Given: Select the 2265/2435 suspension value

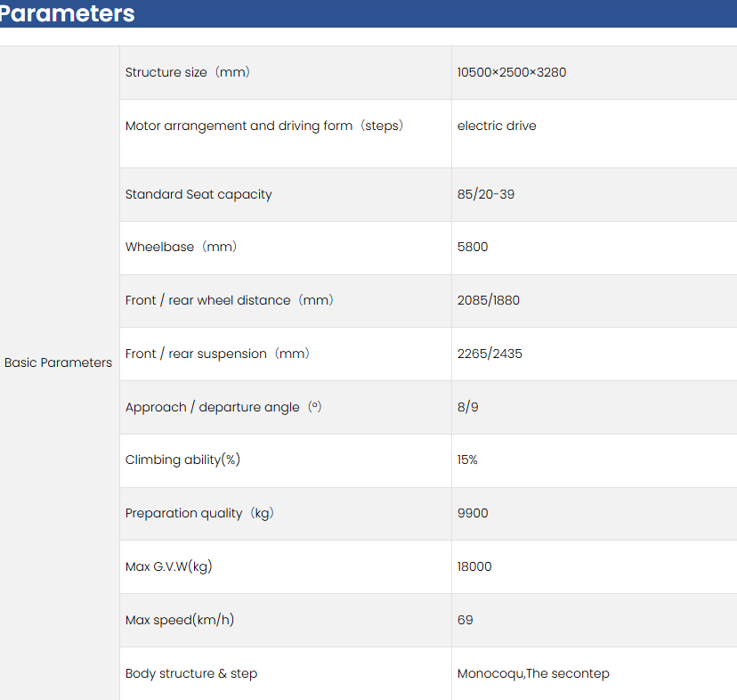Looking at the screenshot, I should pos(490,354).
